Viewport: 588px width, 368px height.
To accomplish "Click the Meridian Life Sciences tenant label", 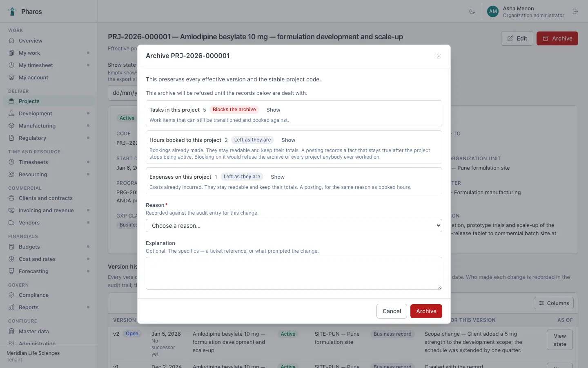I will (33, 353).
